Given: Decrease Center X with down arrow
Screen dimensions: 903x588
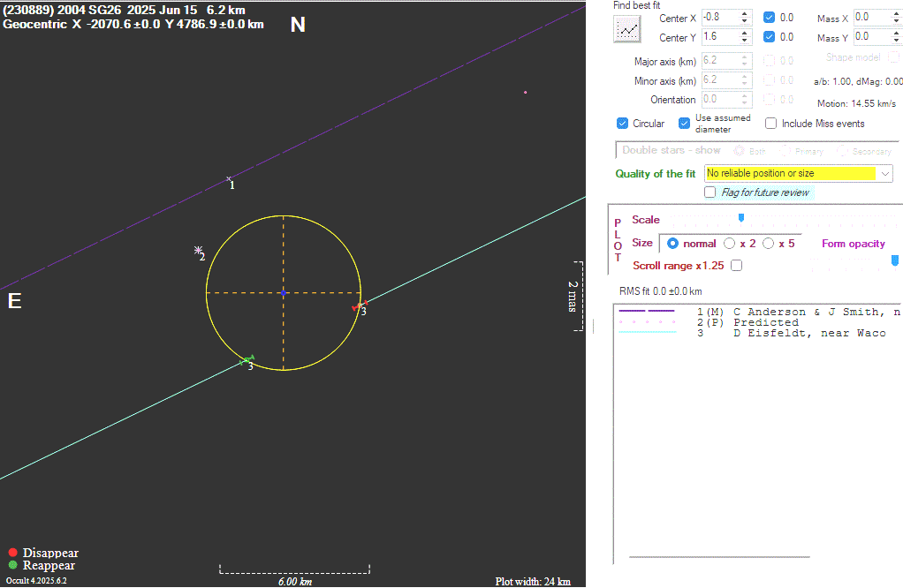Looking at the screenshot, I should point(745,21).
